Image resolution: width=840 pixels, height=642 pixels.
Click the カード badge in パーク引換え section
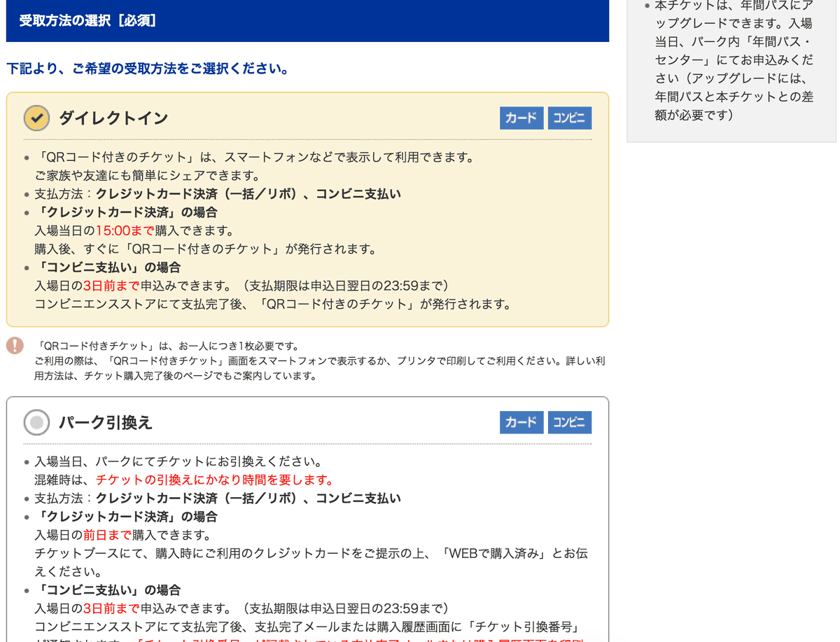521,422
